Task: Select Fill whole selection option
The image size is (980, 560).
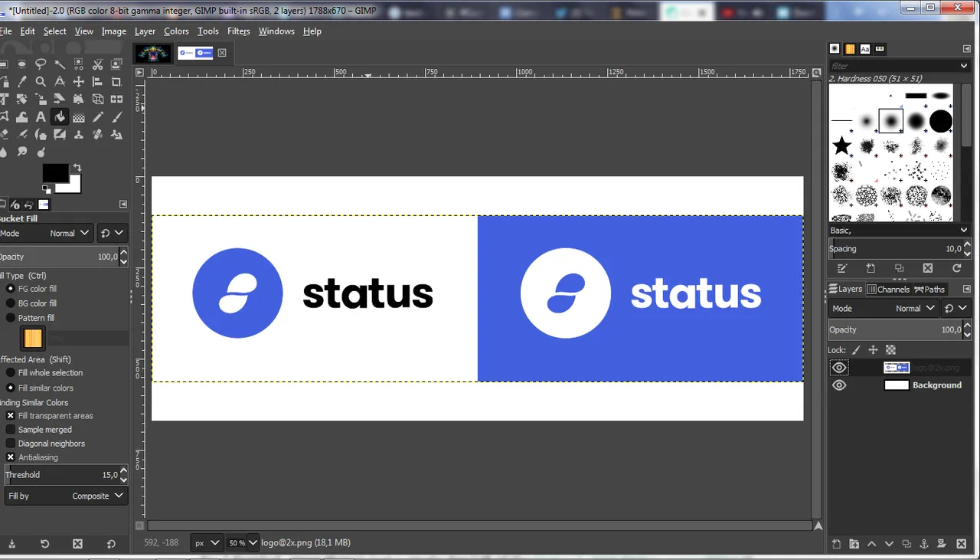Action: [x=11, y=373]
